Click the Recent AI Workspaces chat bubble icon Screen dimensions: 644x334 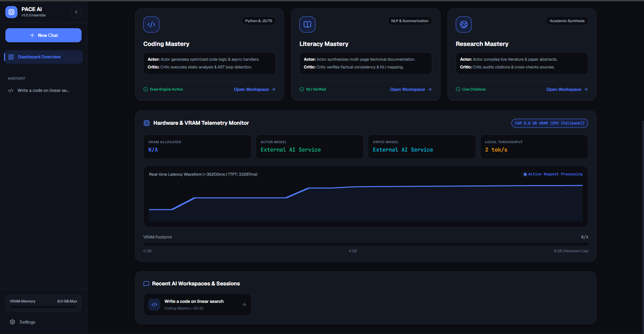[146, 284]
